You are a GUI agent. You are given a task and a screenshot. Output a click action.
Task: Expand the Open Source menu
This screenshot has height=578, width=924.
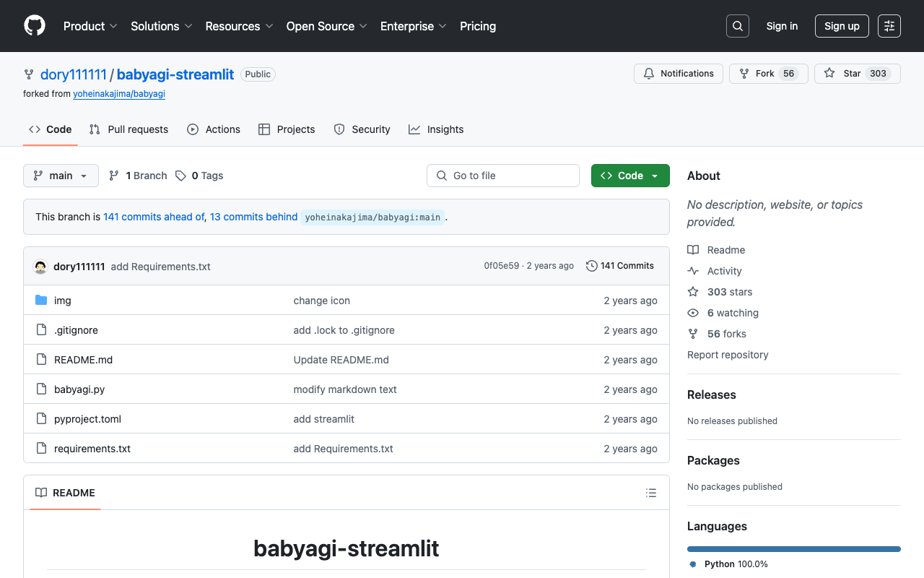327,26
